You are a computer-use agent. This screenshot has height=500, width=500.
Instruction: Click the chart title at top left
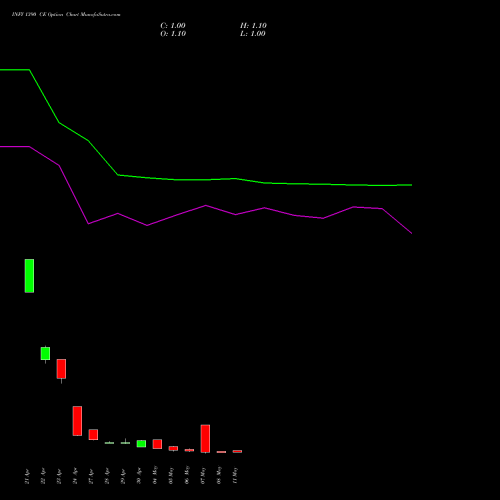tap(66, 15)
